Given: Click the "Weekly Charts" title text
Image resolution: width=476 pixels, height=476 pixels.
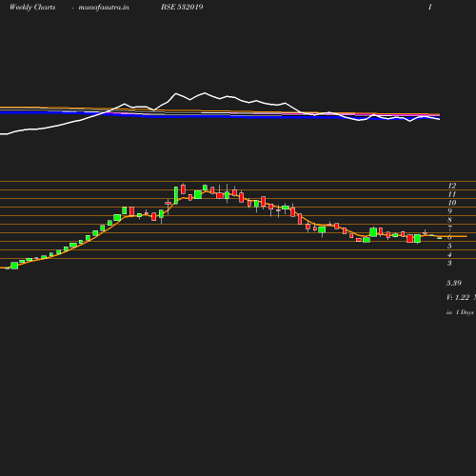Looking at the screenshot, I should [x=32, y=8].
